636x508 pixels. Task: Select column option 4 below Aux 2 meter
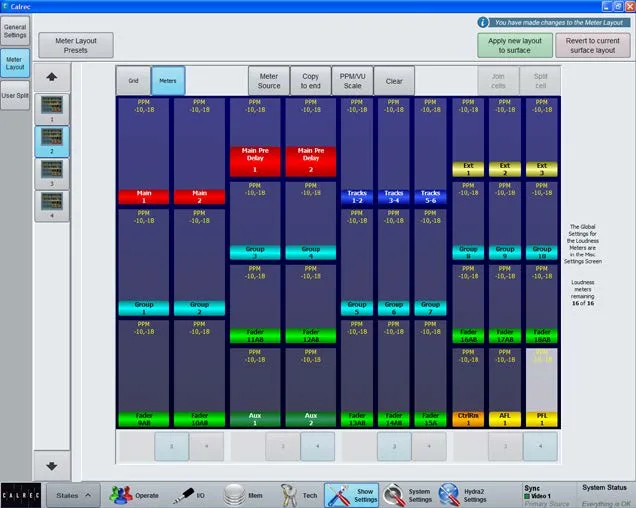point(318,446)
